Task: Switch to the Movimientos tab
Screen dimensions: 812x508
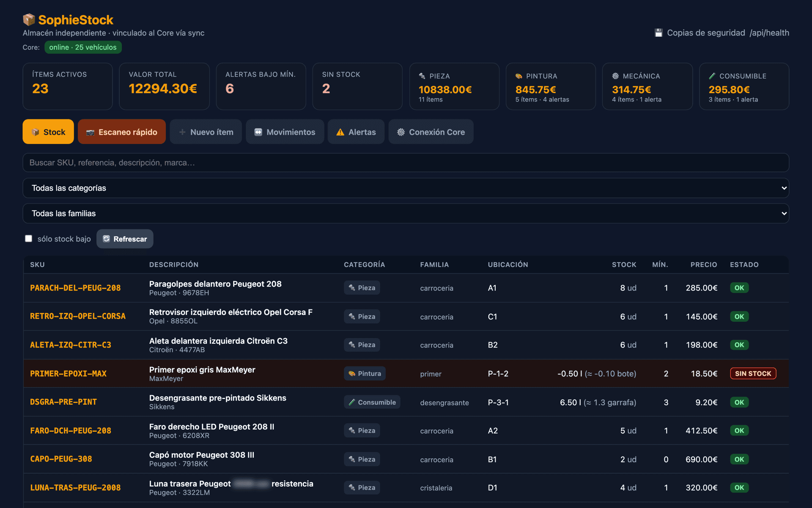Action: (x=285, y=132)
